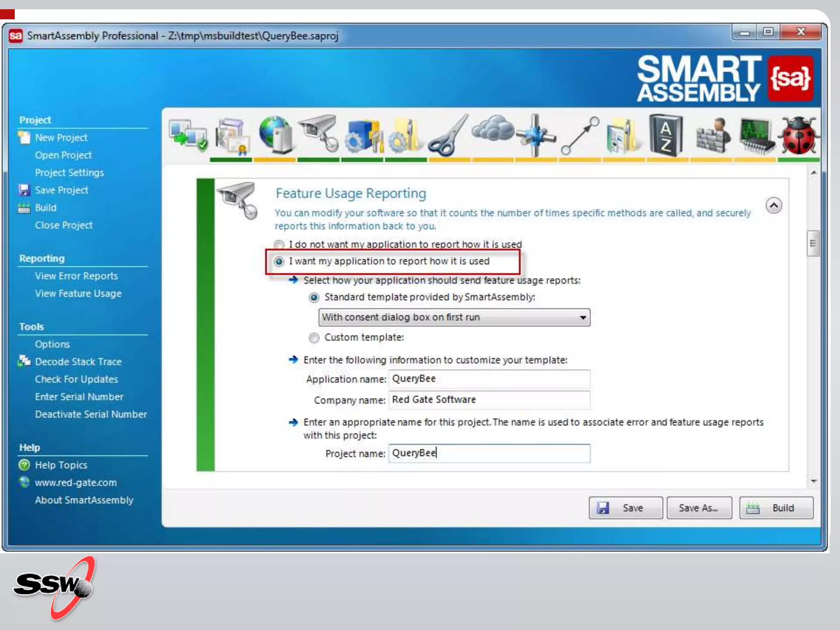Click the vertical scrollbar thumb
The image size is (840, 630).
[813, 244]
